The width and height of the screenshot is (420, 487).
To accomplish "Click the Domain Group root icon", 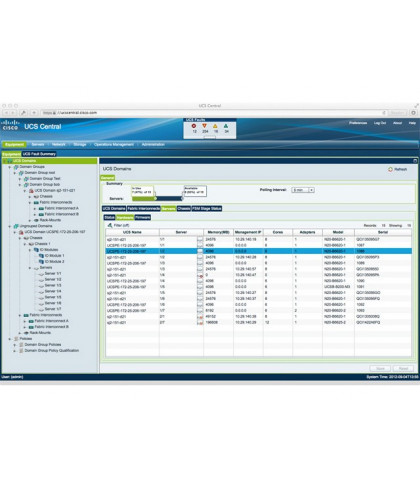I will tap(21, 173).
